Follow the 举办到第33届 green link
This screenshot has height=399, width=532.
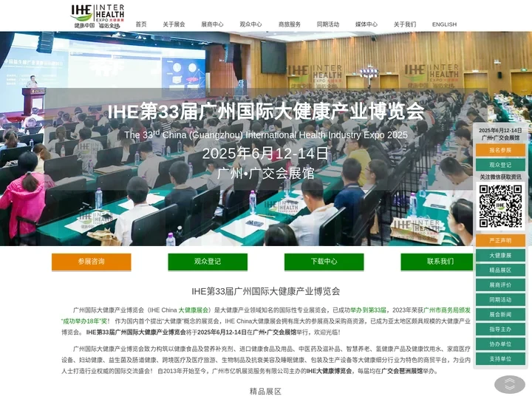[x=368, y=310]
